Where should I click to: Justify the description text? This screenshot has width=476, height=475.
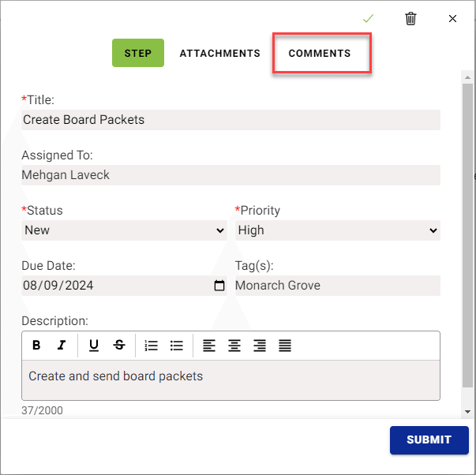pyautogui.click(x=285, y=346)
